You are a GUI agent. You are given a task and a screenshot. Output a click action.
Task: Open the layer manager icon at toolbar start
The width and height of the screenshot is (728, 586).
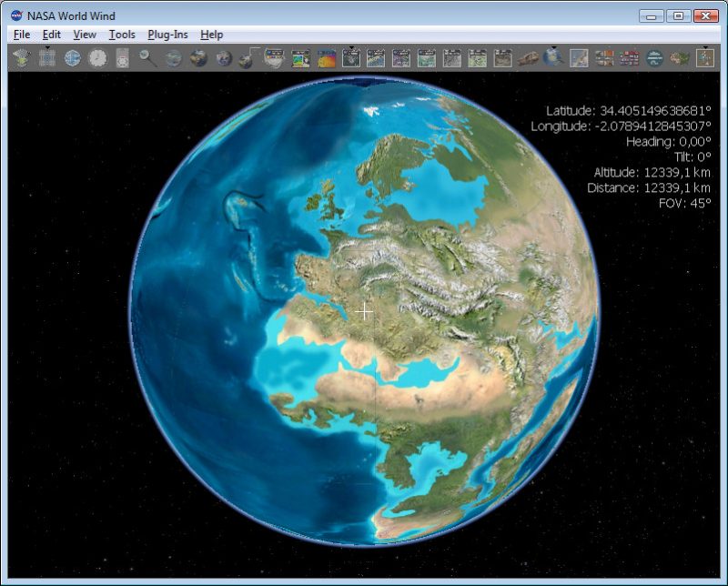tap(21, 58)
